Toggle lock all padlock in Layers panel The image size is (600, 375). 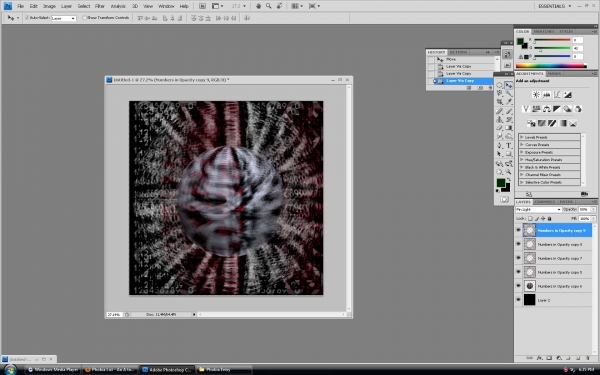549,218
